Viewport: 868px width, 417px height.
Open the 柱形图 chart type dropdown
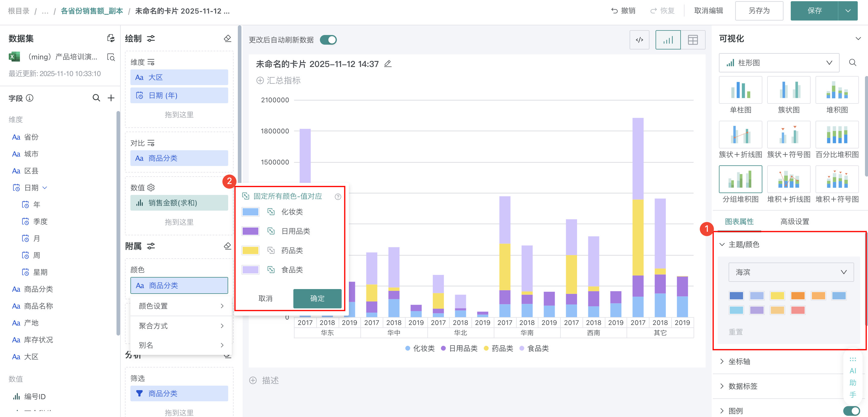click(x=779, y=63)
